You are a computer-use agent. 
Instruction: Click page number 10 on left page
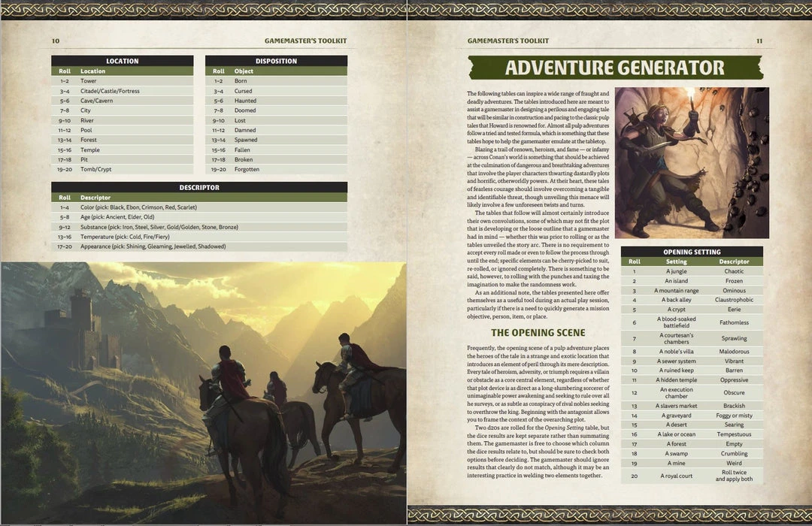56,41
